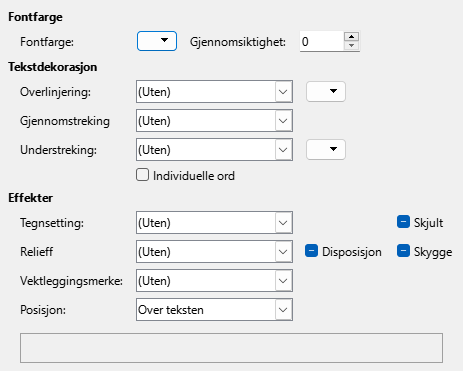Open the Relieff dropdown

pyautogui.click(x=214, y=251)
